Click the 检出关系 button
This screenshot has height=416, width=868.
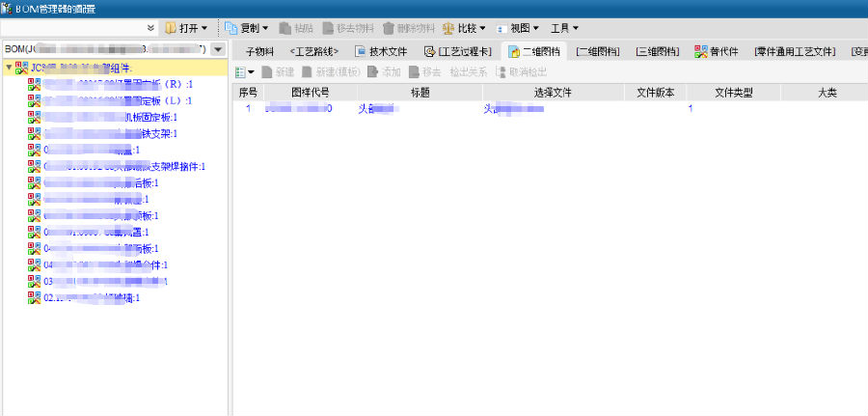(469, 72)
